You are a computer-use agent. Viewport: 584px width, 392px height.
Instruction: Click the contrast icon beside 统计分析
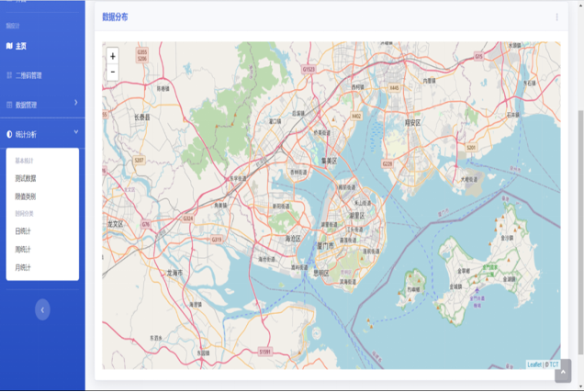point(9,134)
